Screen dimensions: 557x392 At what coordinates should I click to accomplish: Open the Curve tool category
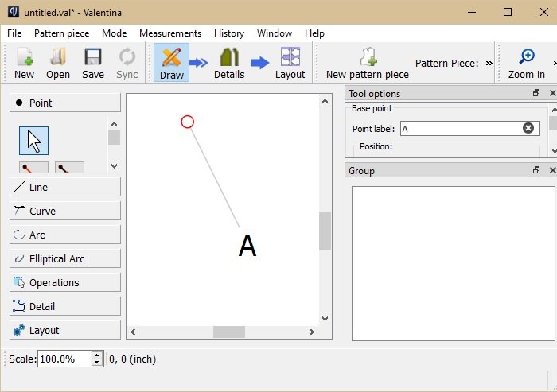coord(65,211)
